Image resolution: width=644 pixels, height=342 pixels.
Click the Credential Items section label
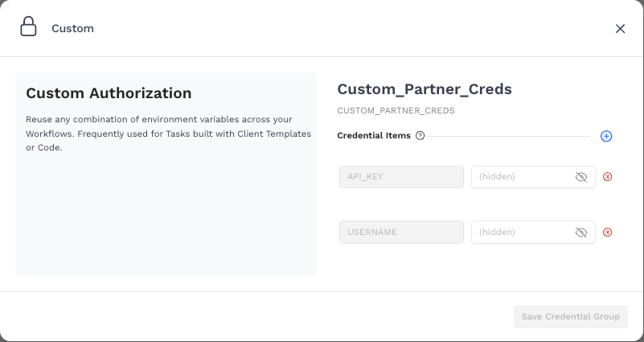tap(374, 136)
